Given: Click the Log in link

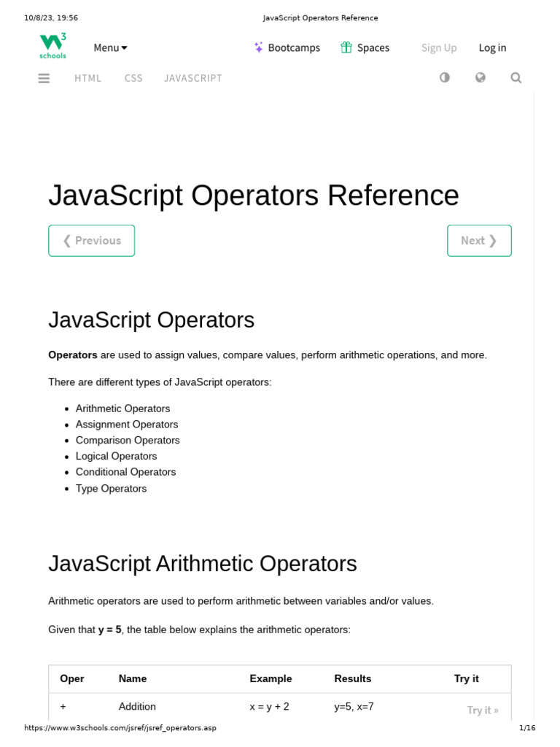Looking at the screenshot, I should 492,47.
